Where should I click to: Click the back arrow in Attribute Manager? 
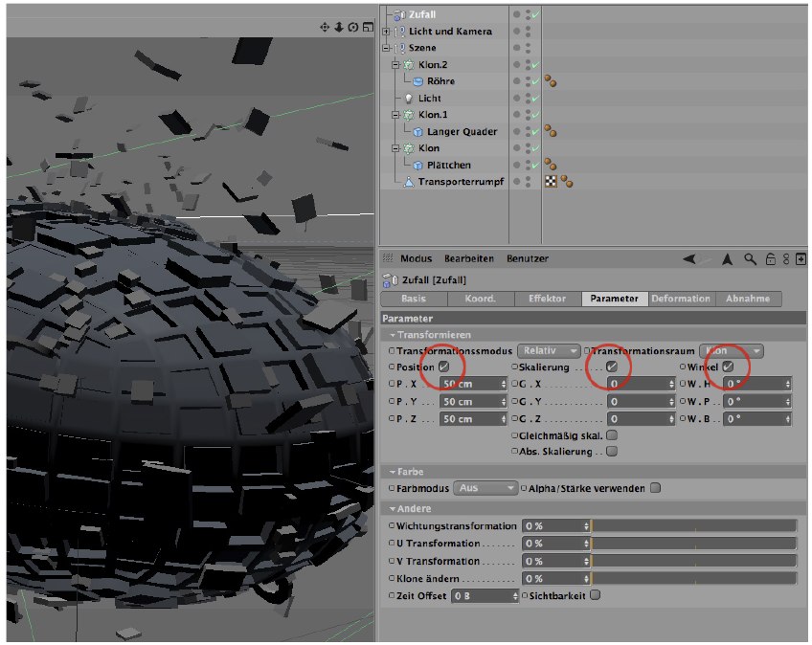(688, 258)
